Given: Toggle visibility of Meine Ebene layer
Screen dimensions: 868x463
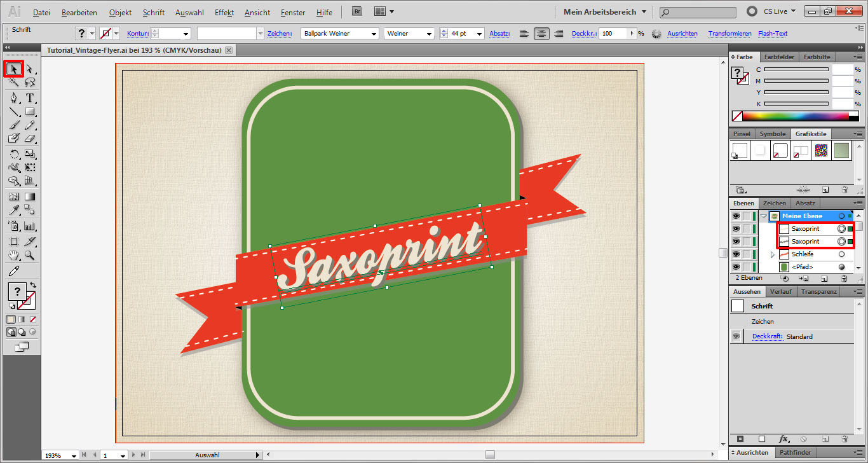Looking at the screenshot, I should pos(736,216).
